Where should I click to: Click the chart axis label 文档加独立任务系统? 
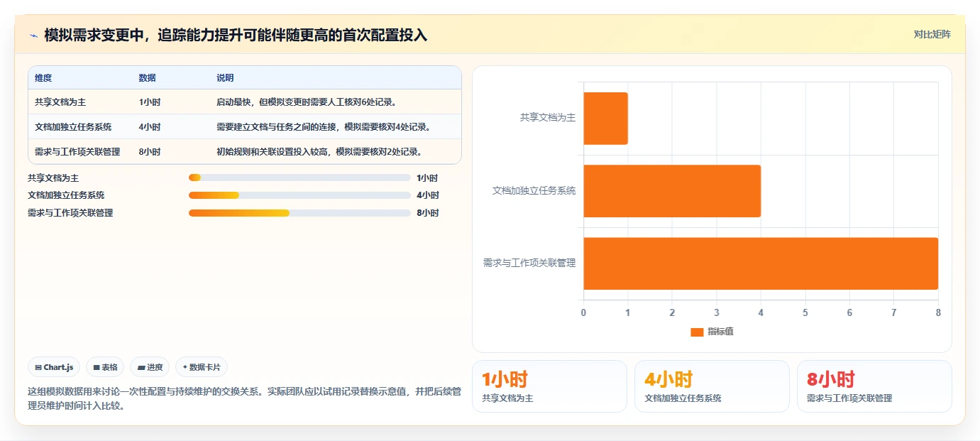pyautogui.click(x=534, y=190)
